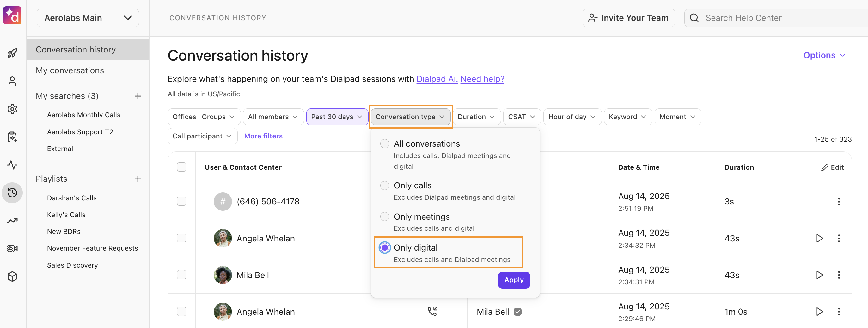Open the Aerolabs Main office dropdown
Screen dimensions: 868x328
pyautogui.click(x=88, y=18)
